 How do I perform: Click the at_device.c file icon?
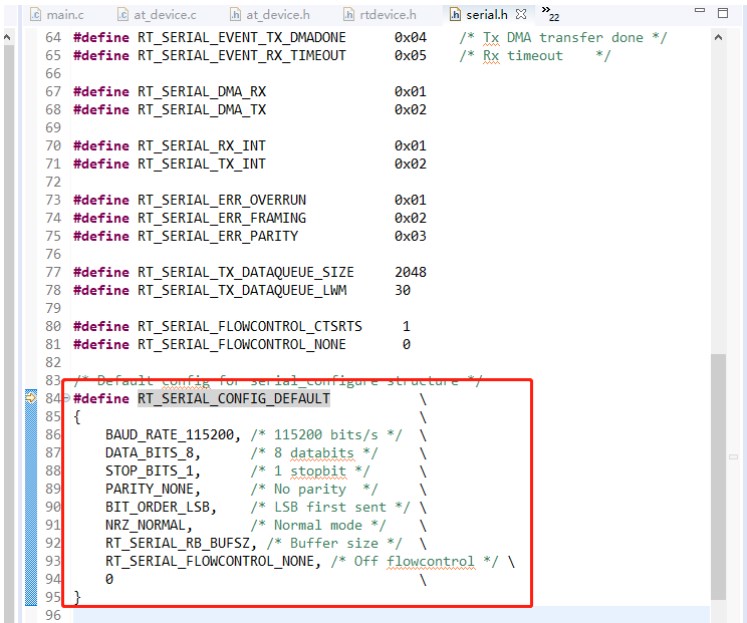123,15
